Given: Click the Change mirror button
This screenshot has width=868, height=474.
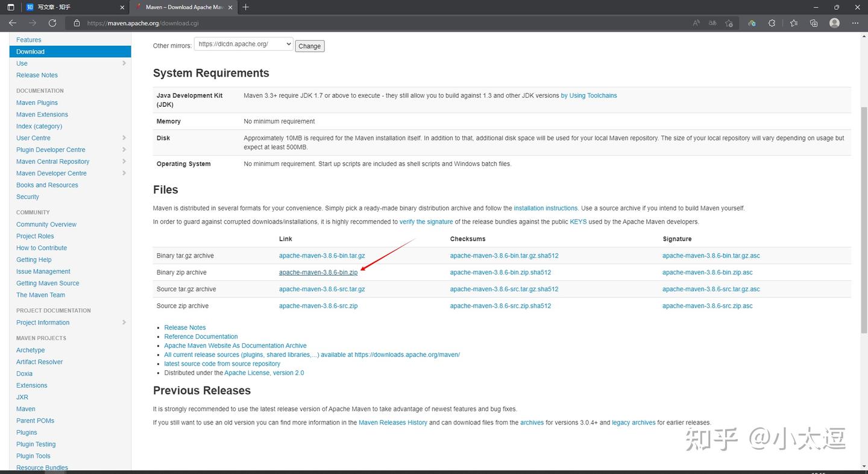Looking at the screenshot, I should tap(310, 46).
